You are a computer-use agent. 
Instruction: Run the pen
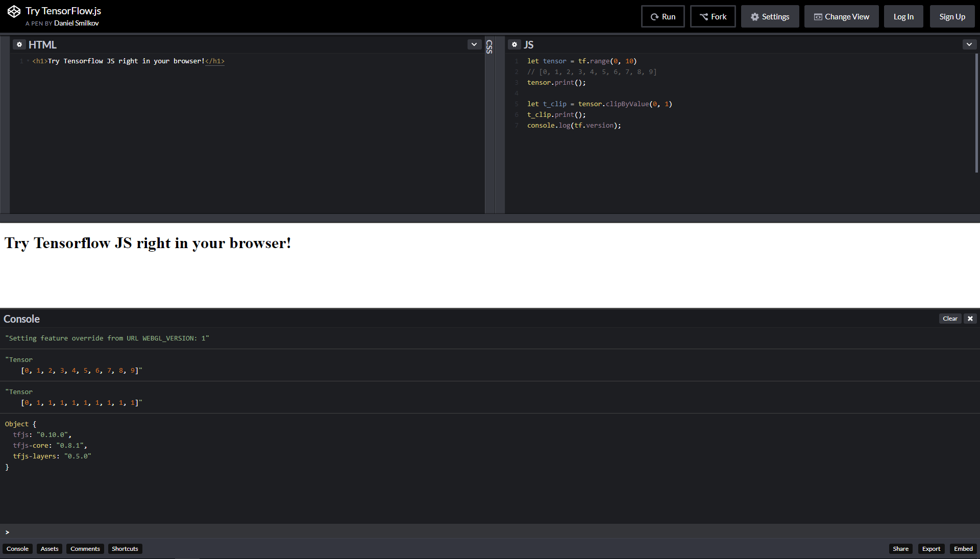tap(663, 17)
